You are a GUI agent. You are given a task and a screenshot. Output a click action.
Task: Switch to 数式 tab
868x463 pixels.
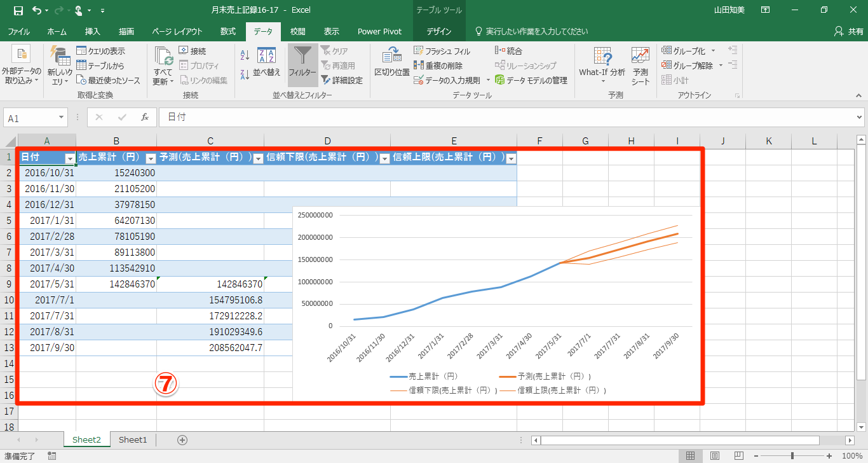(228, 31)
